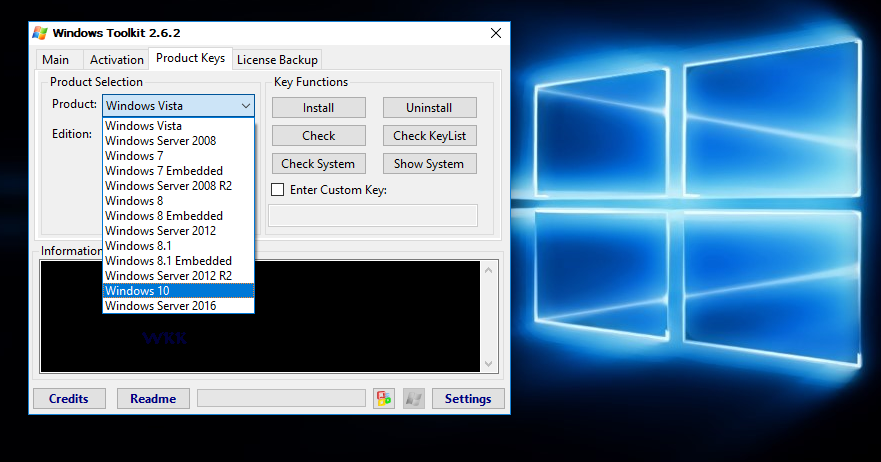The image size is (881, 462).
Task: Click the Uninstall button
Action: (429, 107)
